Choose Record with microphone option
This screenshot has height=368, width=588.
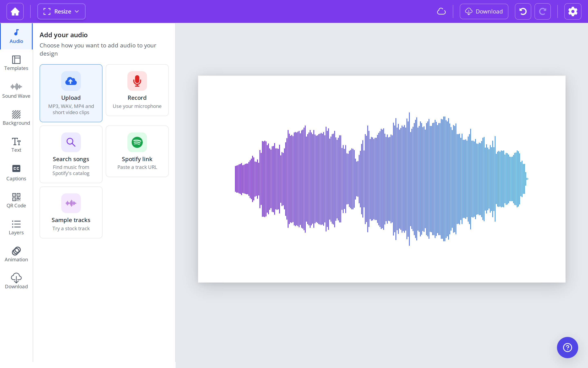tap(137, 90)
